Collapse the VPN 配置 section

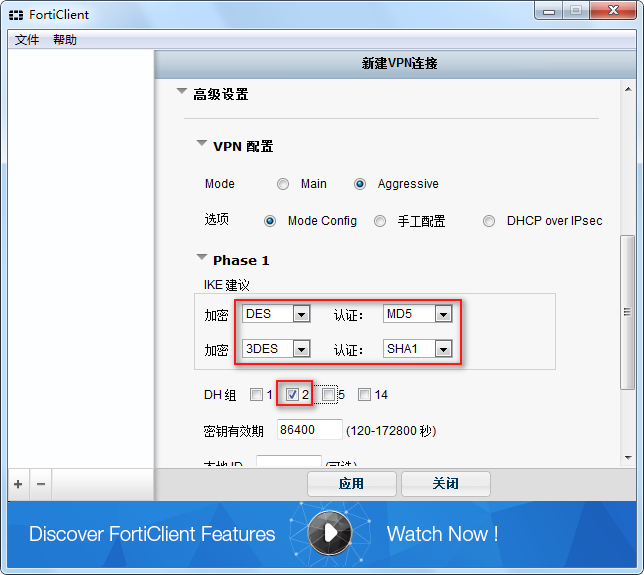click(x=202, y=143)
